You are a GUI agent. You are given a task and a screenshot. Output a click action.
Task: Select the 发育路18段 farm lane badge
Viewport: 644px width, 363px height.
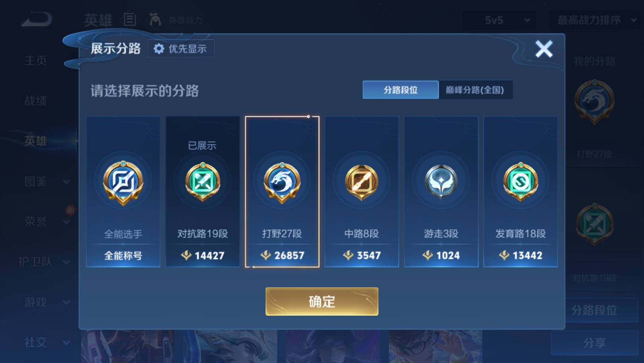[520, 182]
